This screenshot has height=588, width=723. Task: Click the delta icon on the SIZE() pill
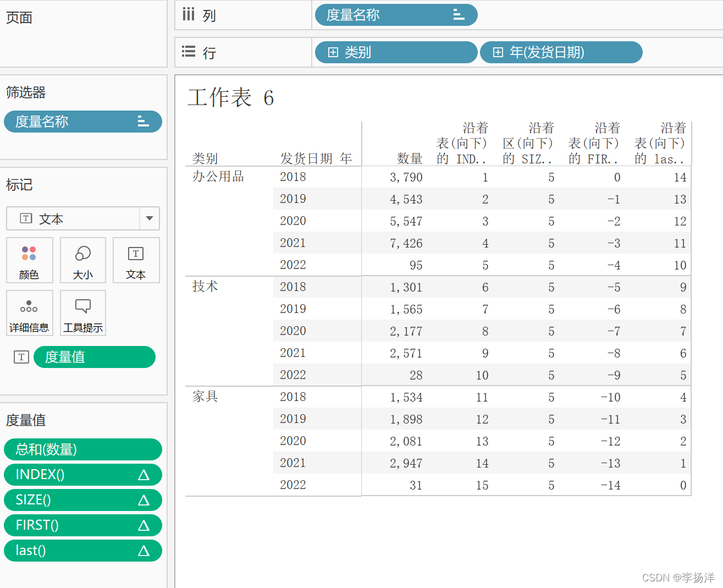[x=144, y=500]
